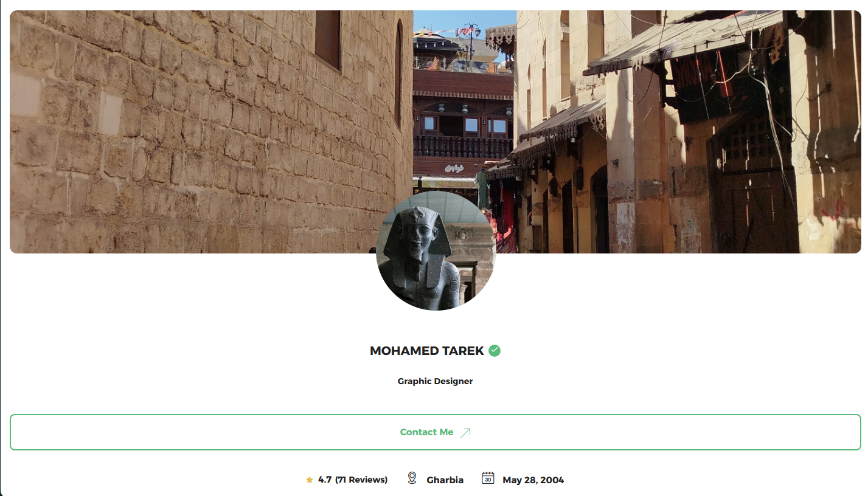Screen dimensions: 868x496
Task: Click the 4.7 rating value
Action: pyautogui.click(x=325, y=480)
